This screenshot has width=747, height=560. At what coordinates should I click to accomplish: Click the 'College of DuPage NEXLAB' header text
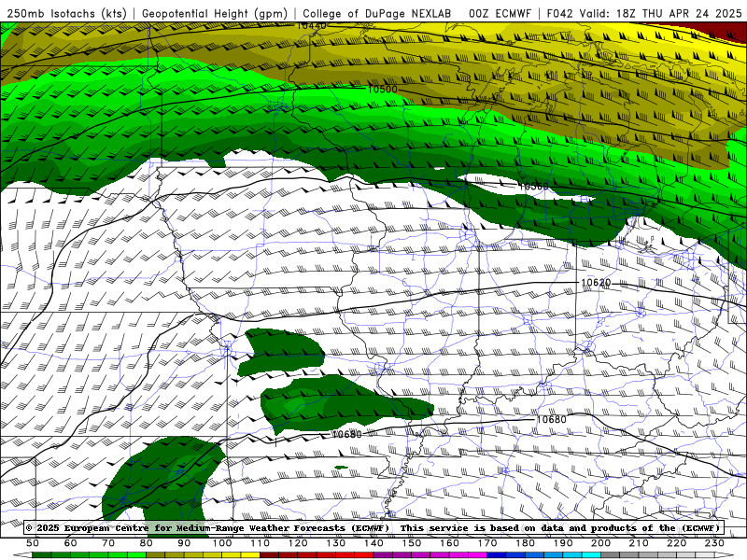[x=377, y=13]
